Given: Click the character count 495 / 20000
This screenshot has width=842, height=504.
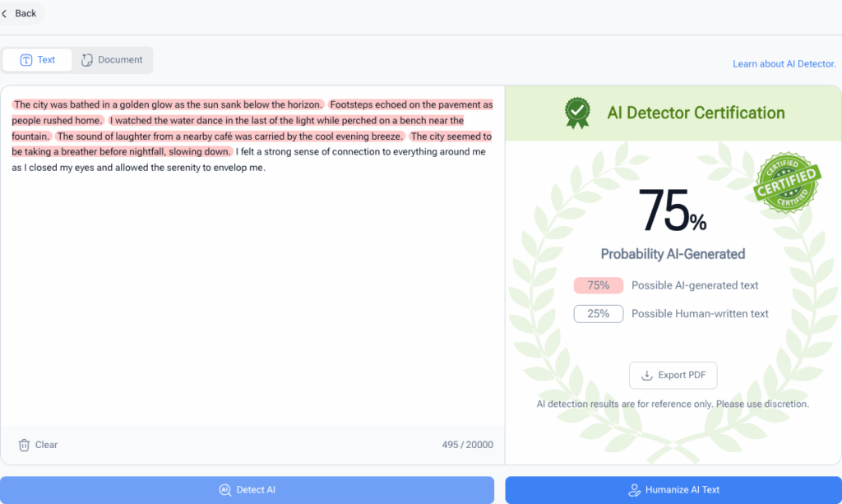Looking at the screenshot, I should 467,445.
